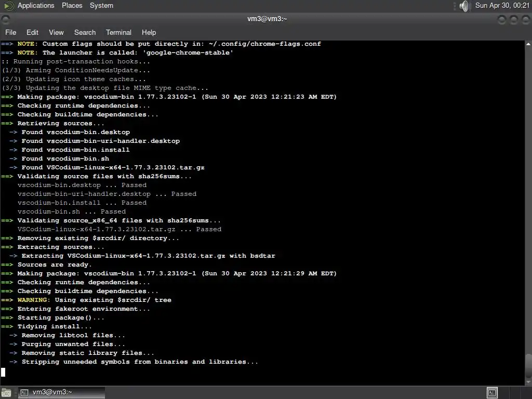
Task: Click 'Found vscodium-bin.desktop' line
Action: (x=70, y=132)
